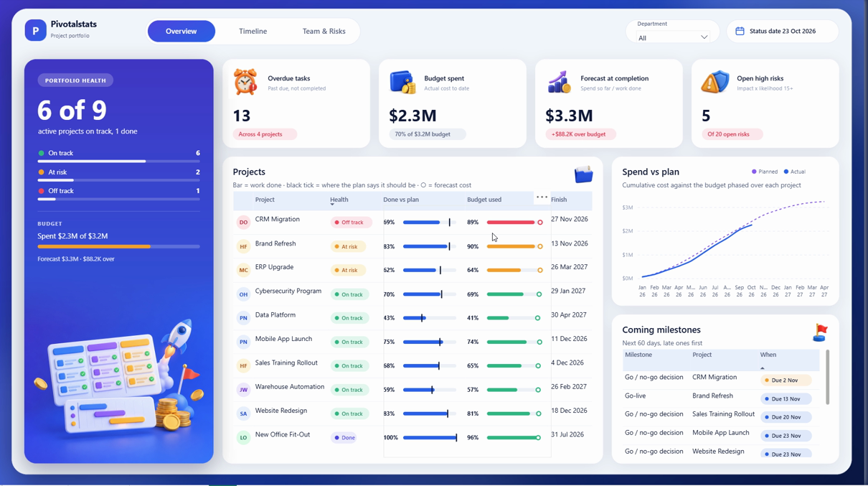The width and height of the screenshot is (868, 486).
Task: Switch to the Overview tab
Action: (181, 31)
